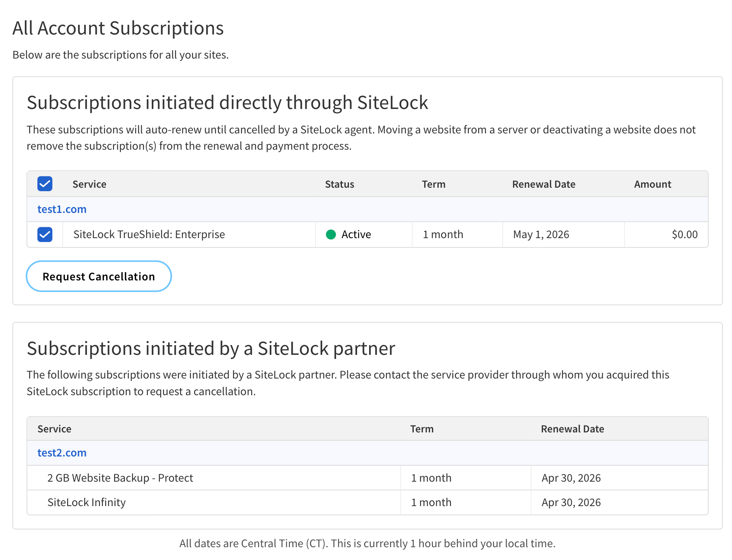Click the 1 month term for TrueShield
Viewport: 732px width, 560px height.
(443, 234)
